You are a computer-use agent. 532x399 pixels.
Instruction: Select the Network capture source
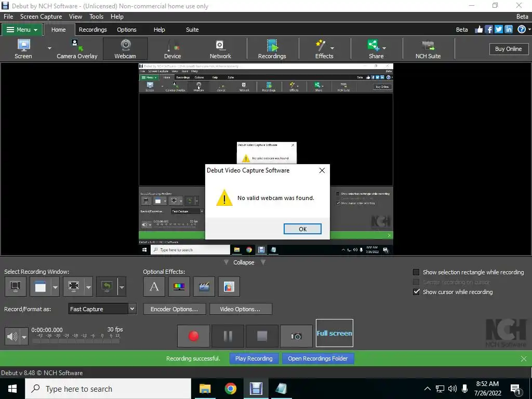pos(220,49)
